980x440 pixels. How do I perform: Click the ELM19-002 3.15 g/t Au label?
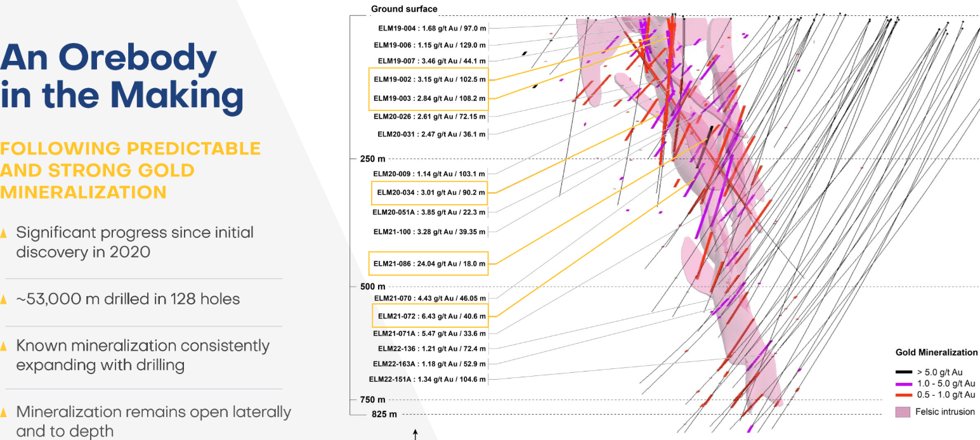(x=428, y=79)
